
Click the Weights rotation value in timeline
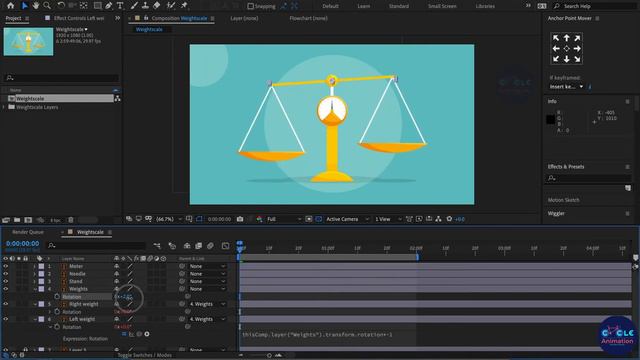123,297
